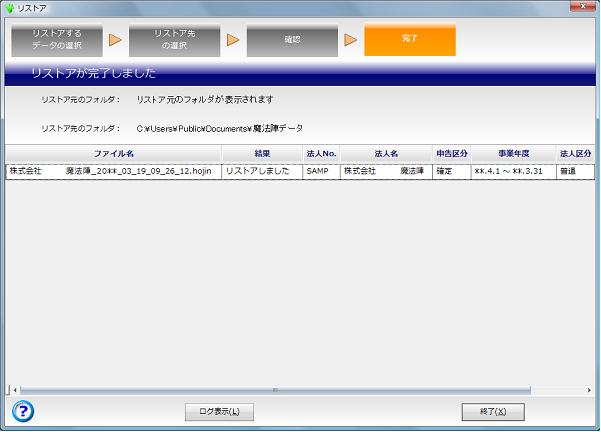Click the horizontal scrollbar right arrow
This screenshot has height=432, width=601.
point(588,390)
